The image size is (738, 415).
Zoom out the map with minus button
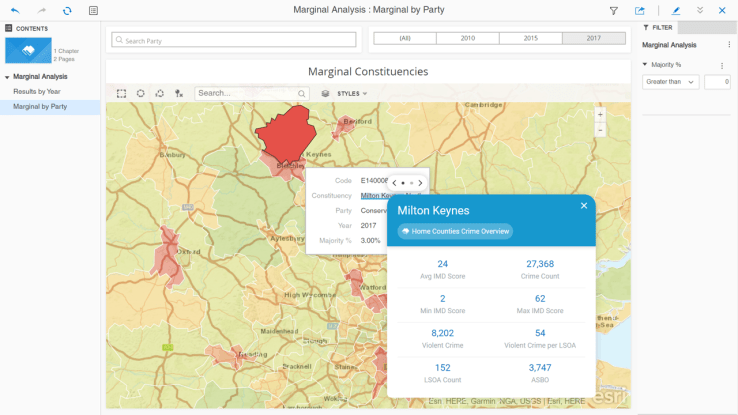click(x=600, y=129)
